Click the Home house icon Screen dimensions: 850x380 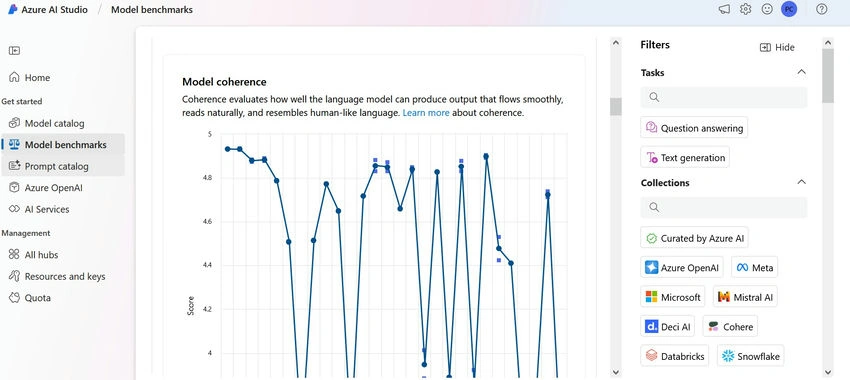(x=15, y=78)
